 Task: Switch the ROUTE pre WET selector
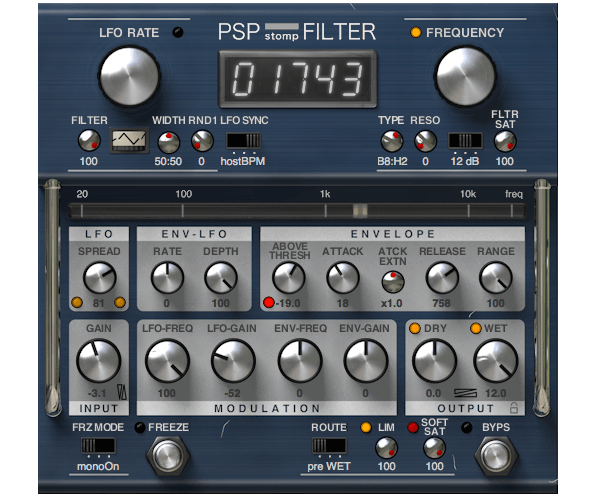click(x=329, y=446)
